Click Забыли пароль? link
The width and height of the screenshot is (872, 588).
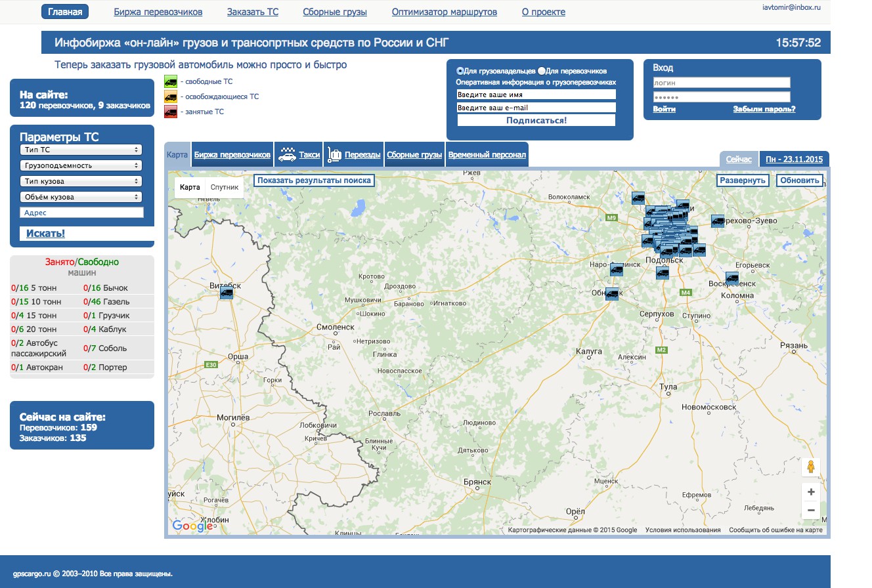pos(764,109)
